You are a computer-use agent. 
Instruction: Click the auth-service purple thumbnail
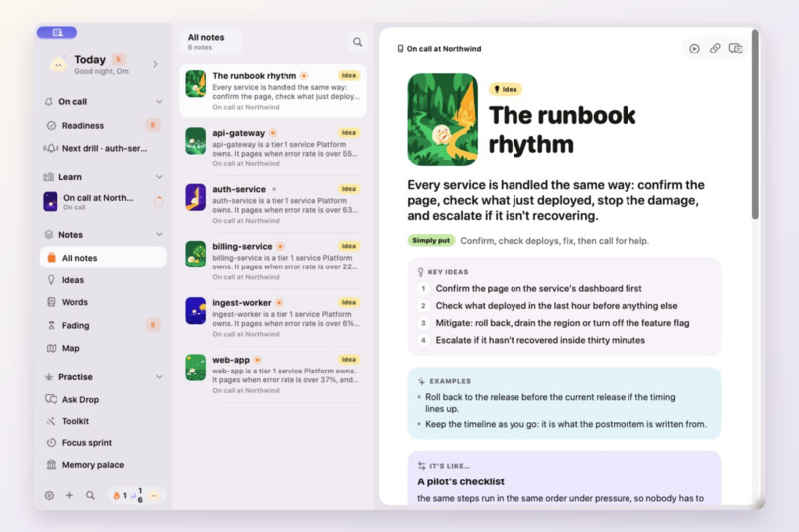pos(195,197)
